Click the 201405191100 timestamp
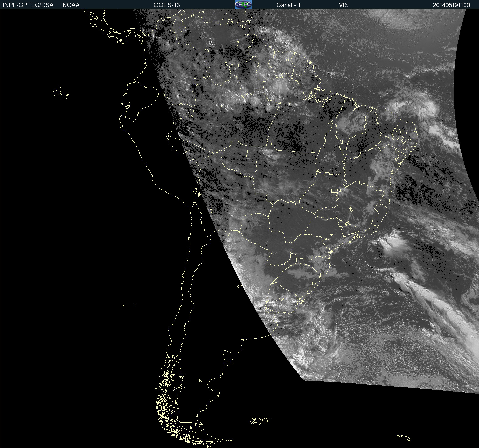The height and width of the screenshot is (448, 479). tap(451, 5)
